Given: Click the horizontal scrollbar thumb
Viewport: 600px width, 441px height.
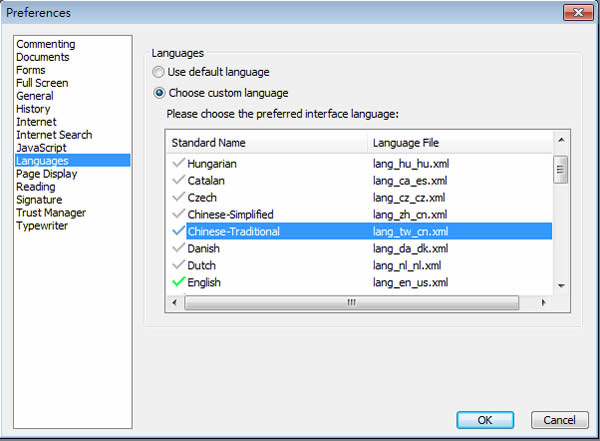Looking at the screenshot, I should point(351,302).
